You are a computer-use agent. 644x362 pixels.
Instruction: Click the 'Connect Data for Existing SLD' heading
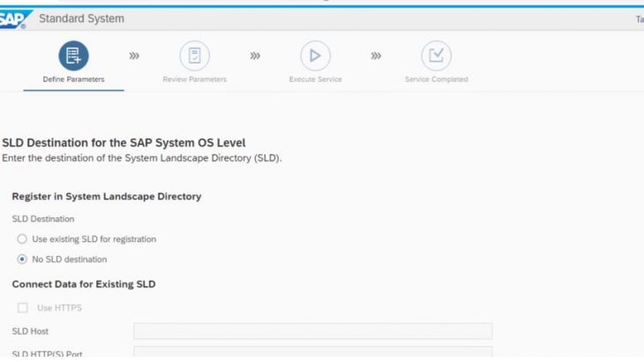tap(85, 283)
